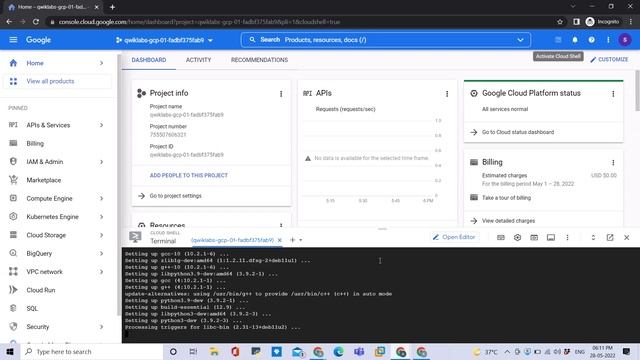The image size is (640, 360).
Task: Switch to the DASHBOARD tab
Action: coord(149,60)
